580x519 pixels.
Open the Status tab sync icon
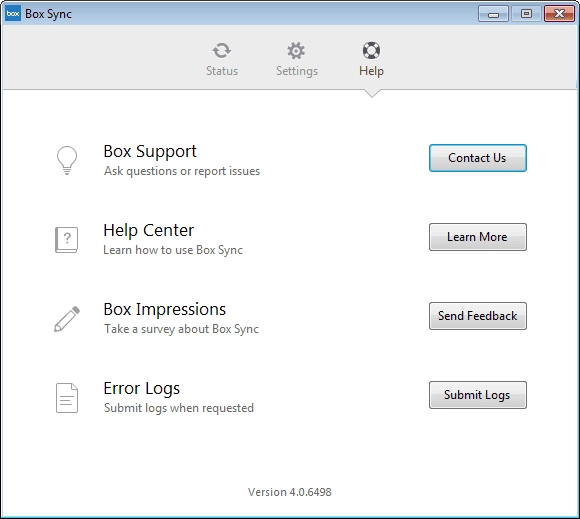click(222, 50)
